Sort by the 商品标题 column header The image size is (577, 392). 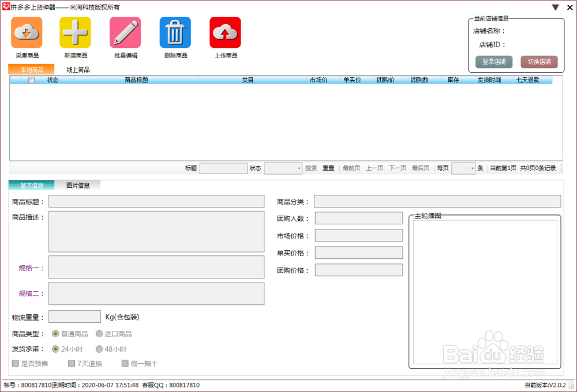point(137,80)
